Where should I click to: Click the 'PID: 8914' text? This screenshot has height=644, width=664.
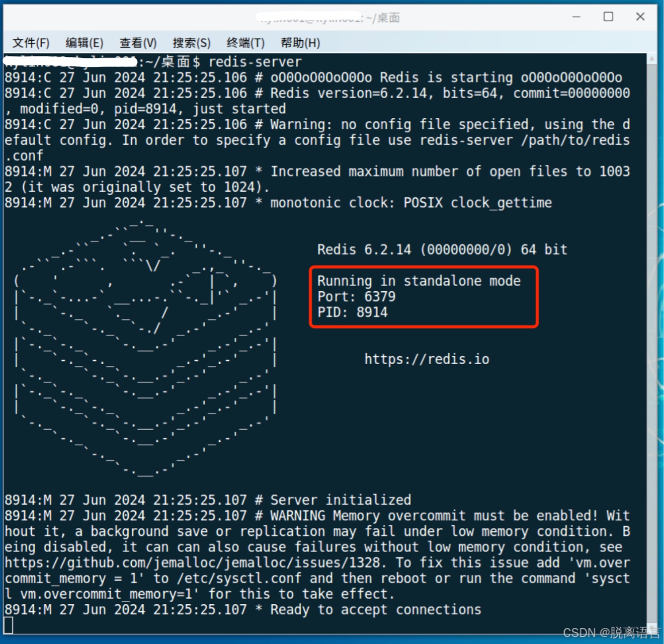tap(352, 312)
